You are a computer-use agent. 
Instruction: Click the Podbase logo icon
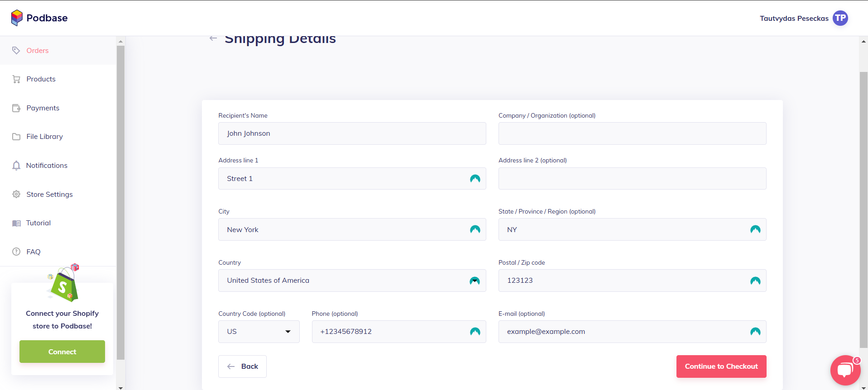pos(17,18)
